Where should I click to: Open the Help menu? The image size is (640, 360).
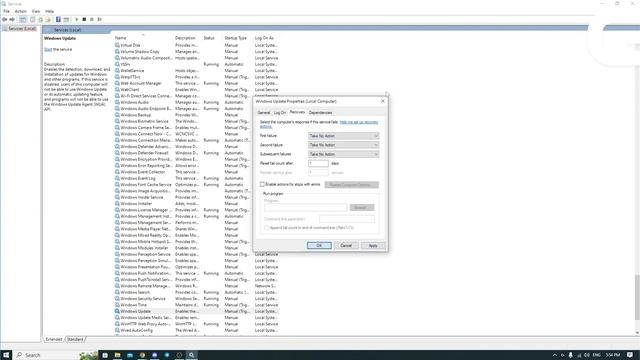(x=49, y=11)
